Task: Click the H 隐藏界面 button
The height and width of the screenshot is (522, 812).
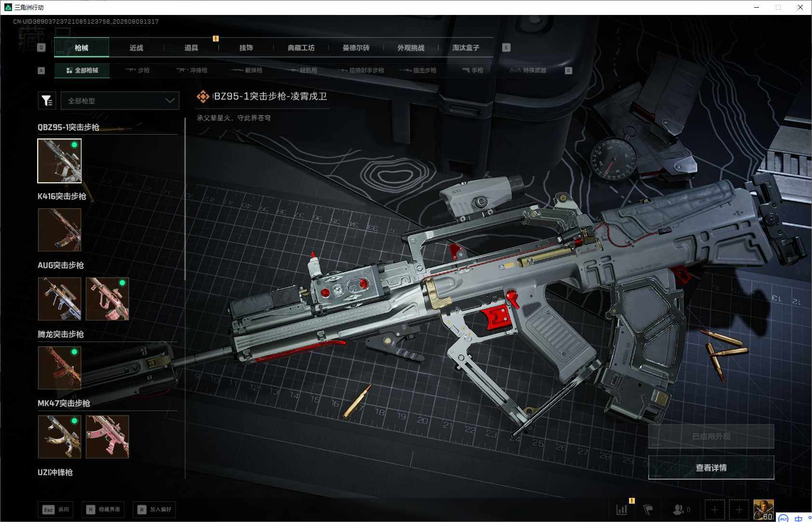Action: click(x=103, y=509)
